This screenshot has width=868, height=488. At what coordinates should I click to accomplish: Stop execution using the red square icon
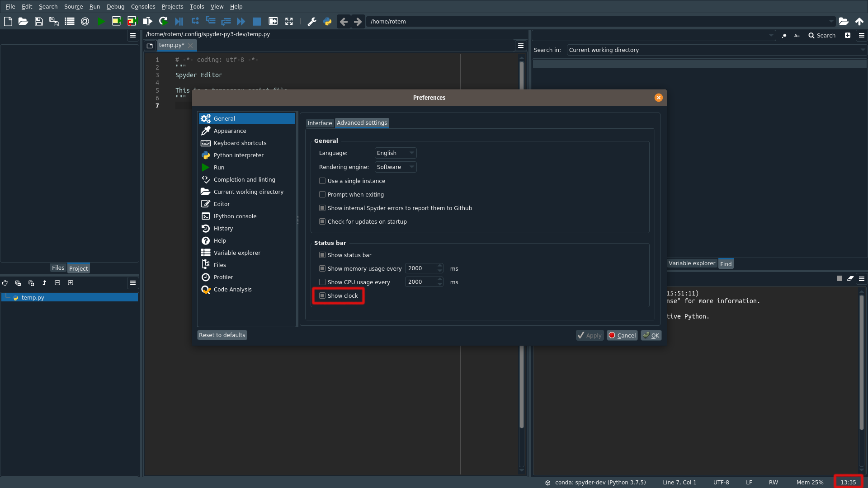(x=257, y=21)
